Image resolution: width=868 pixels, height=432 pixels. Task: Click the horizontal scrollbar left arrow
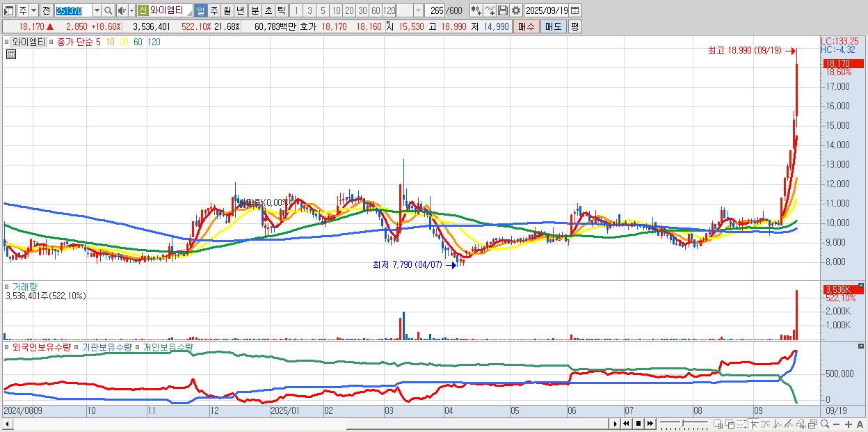coord(7,424)
